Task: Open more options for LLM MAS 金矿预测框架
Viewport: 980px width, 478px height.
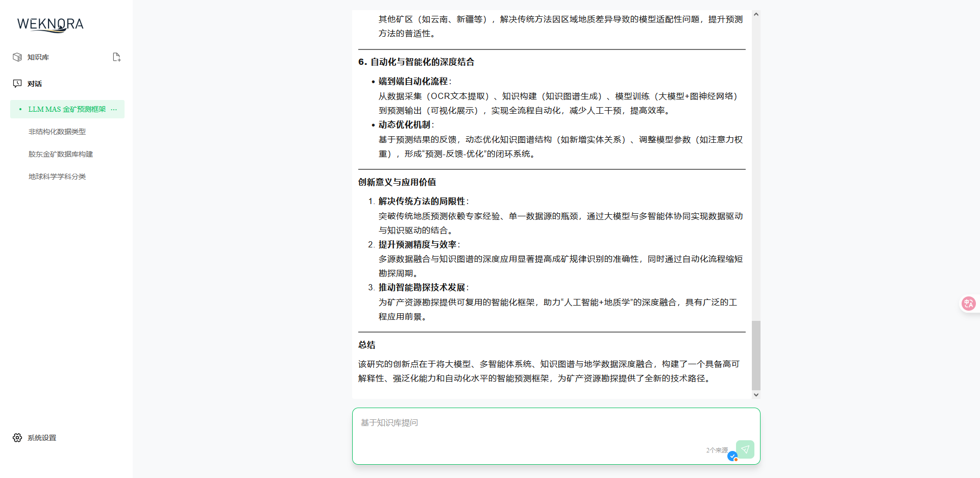Action: point(114,109)
